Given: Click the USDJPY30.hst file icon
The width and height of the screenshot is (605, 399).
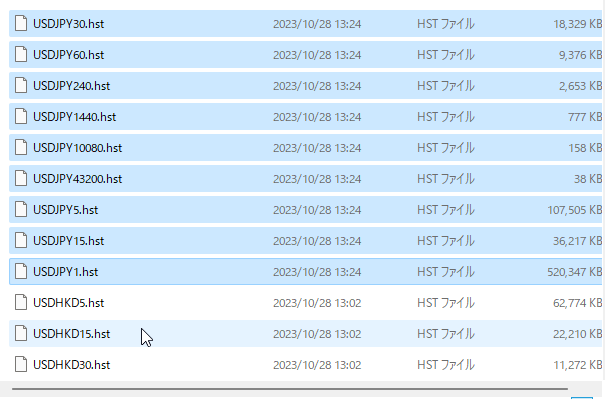Looking at the screenshot, I should tap(21, 24).
